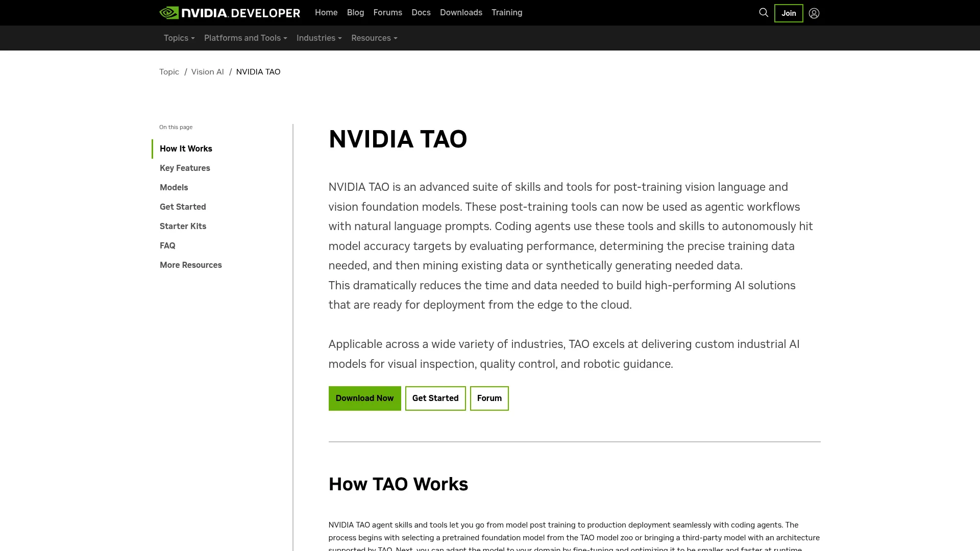Viewport: 980px width, 551px height.
Task: Open the Downloads page link
Action: tap(461, 13)
